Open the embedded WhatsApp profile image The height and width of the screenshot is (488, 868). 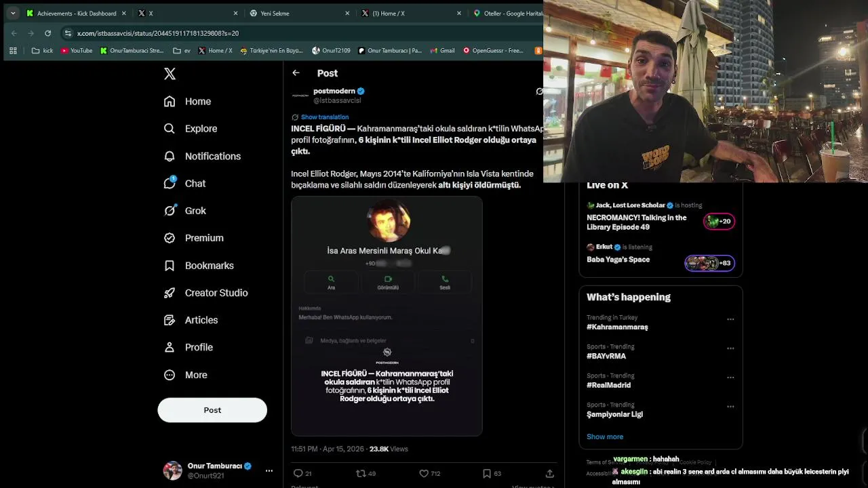(387, 316)
